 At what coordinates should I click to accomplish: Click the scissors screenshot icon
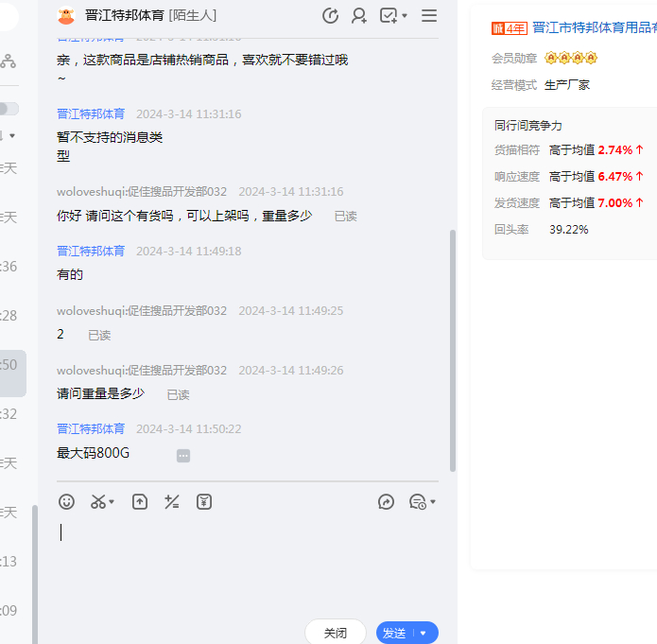(x=98, y=502)
